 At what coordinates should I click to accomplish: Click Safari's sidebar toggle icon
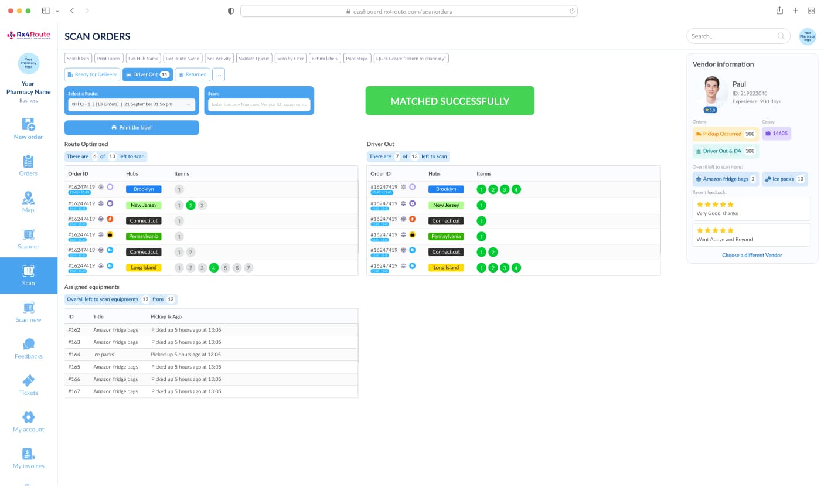coord(46,11)
